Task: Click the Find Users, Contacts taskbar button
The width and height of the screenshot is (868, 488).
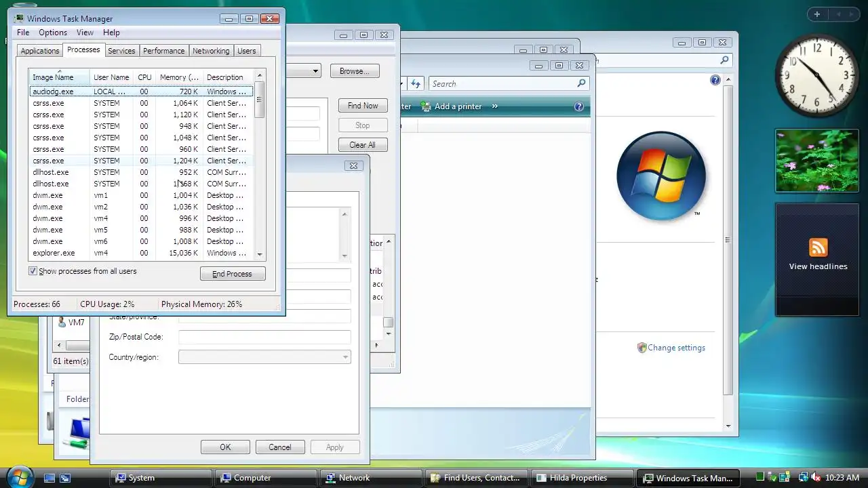Action: 476,478
